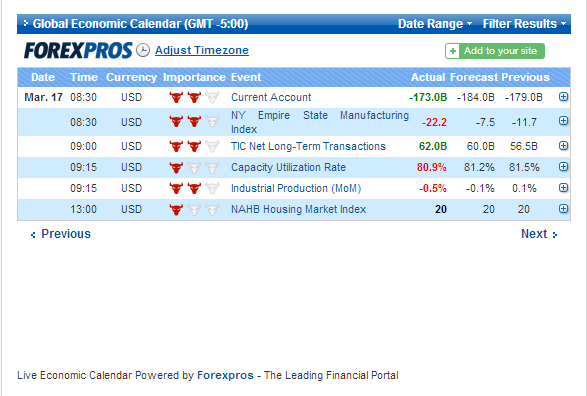This screenshot has height=396, width=587.
Task: Click the bull importance icons for Current Account
Action: 194,97
